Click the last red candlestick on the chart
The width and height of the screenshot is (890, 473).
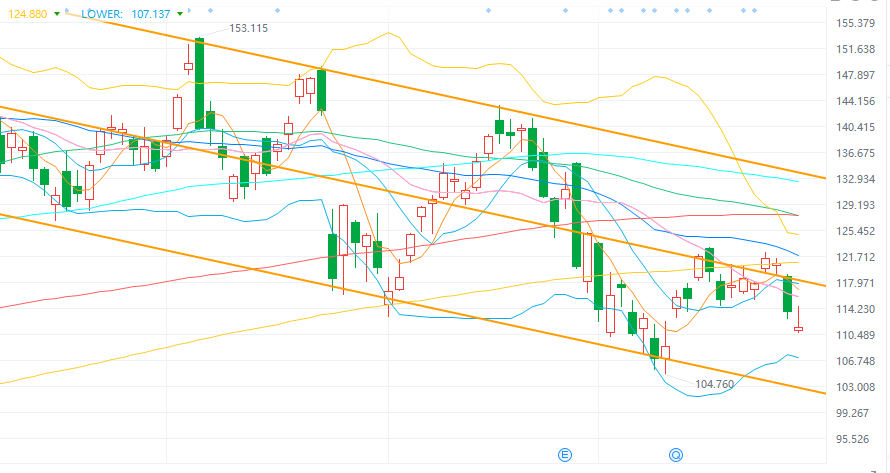(x=799, y=328)
